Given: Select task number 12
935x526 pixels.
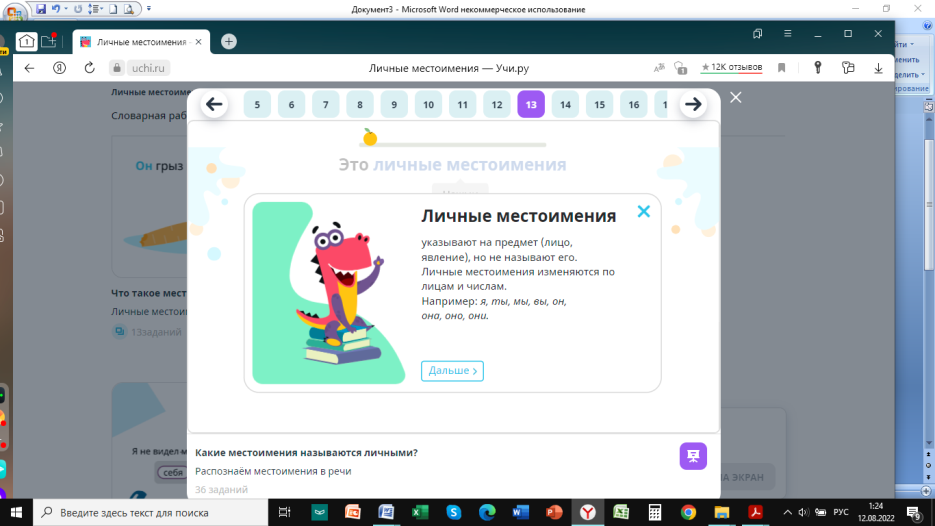Looking at the screenshot, I should (x=497, y=104).
